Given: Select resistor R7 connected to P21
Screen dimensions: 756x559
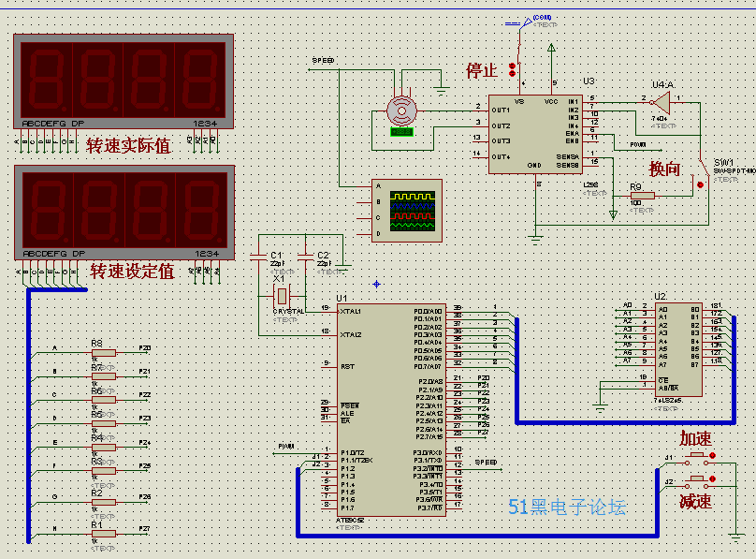Looking at the screenshot, I should coord(104,376).
